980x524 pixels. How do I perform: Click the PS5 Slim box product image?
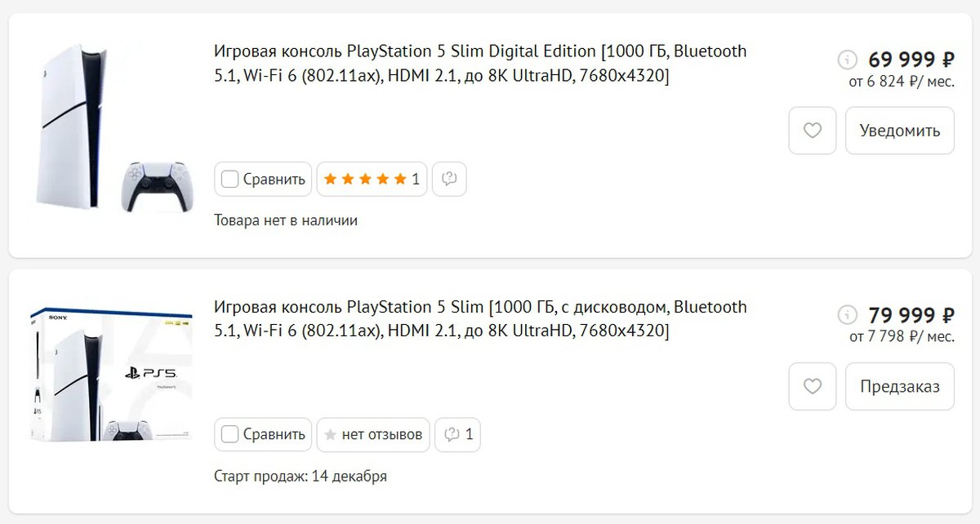[x=111, y=375]
